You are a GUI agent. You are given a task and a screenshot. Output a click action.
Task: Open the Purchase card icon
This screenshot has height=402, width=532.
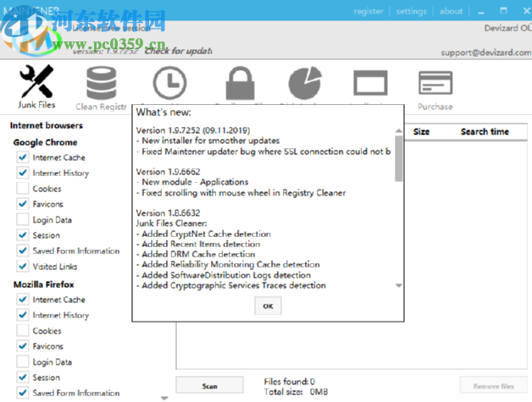[435, 91]
